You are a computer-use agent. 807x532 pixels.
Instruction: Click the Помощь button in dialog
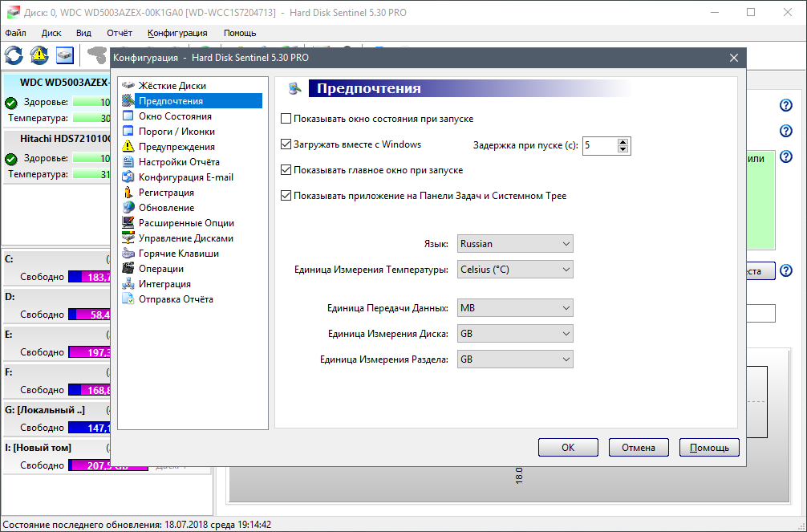coord(709,448)
